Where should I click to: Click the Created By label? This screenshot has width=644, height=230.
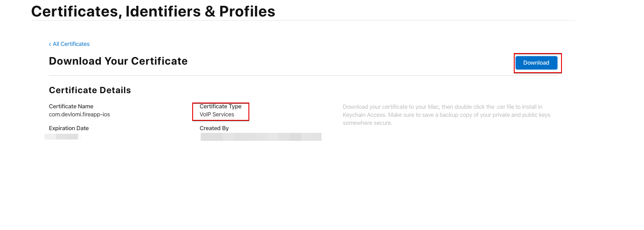coord(214,128)
